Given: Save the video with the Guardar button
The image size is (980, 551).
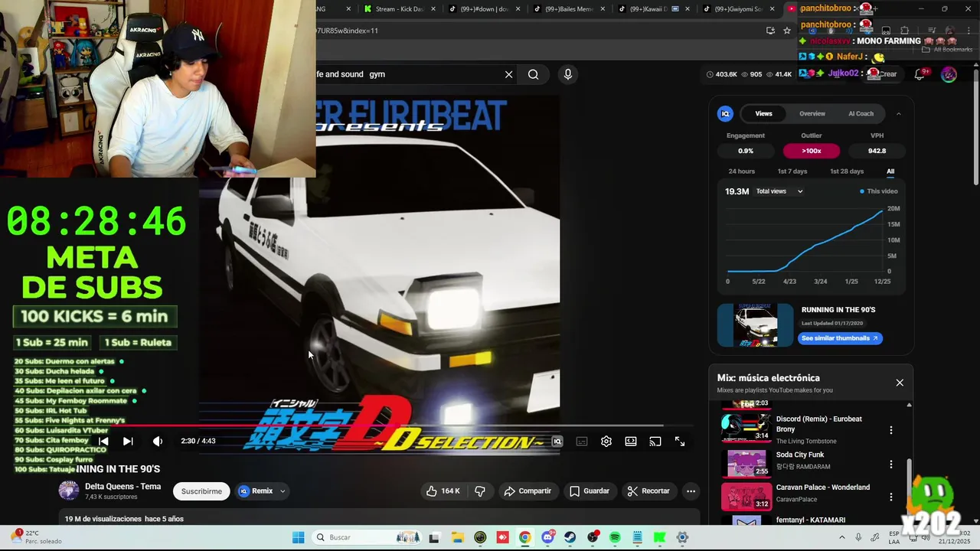Looking at the screenshot, I should coord(590,491).
